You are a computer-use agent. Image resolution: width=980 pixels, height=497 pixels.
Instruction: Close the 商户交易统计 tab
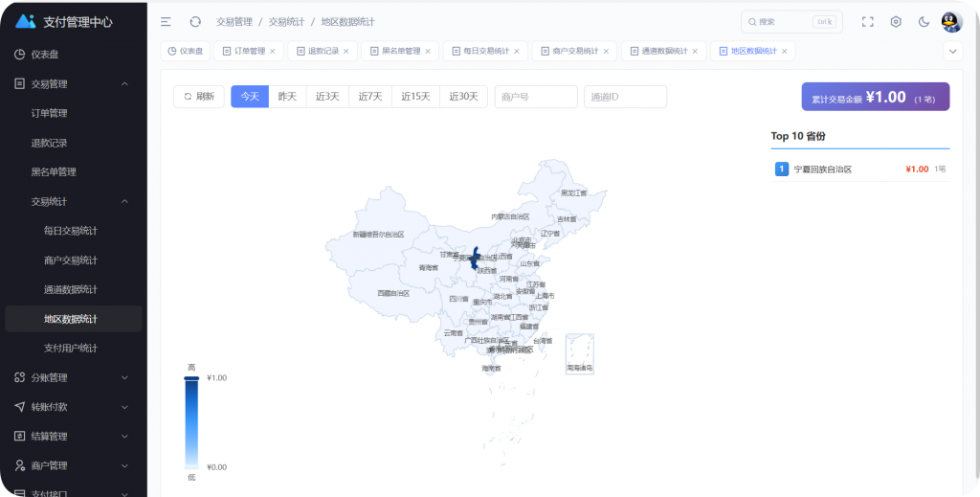(x=606, y=52)
